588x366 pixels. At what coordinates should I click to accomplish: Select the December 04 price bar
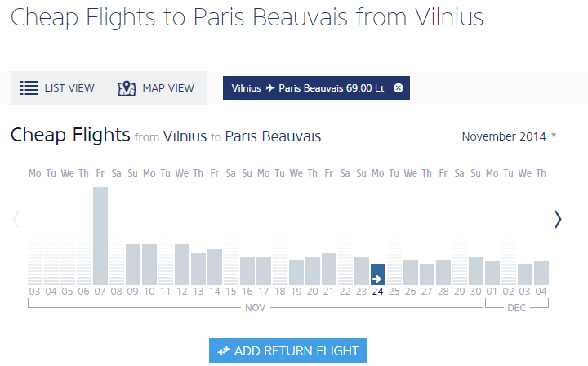click(541, 273)
